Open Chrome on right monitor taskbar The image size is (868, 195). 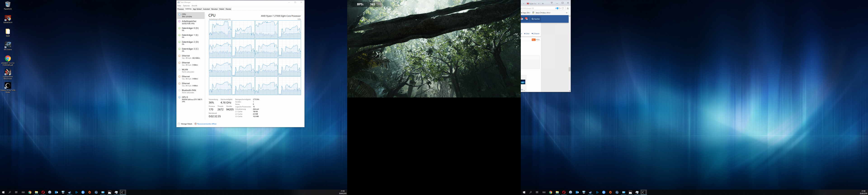551,192
